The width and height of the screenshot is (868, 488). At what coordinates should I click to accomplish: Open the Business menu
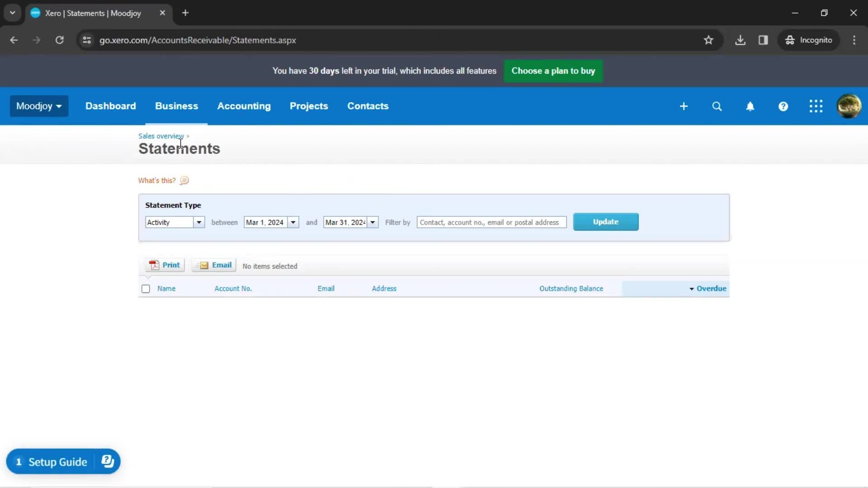pyautogui.click(x=176, y=106)
